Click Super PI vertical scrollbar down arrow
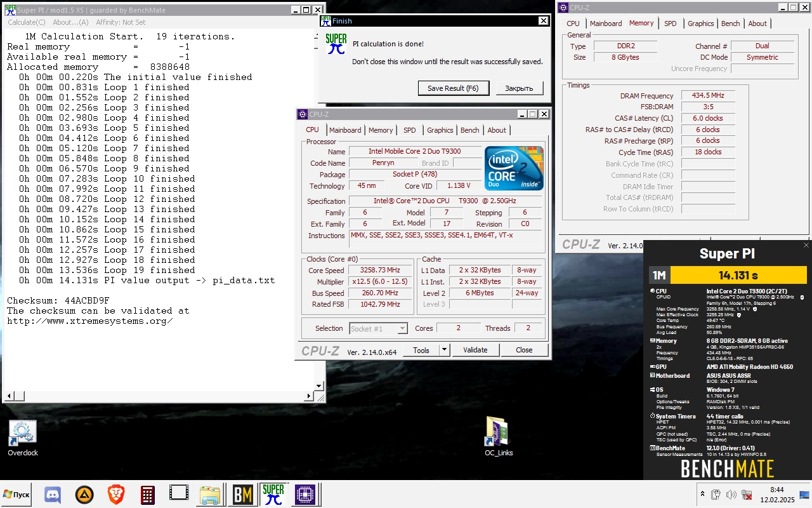The width and height of the screenshot is (812, 508). coord(319,385)
